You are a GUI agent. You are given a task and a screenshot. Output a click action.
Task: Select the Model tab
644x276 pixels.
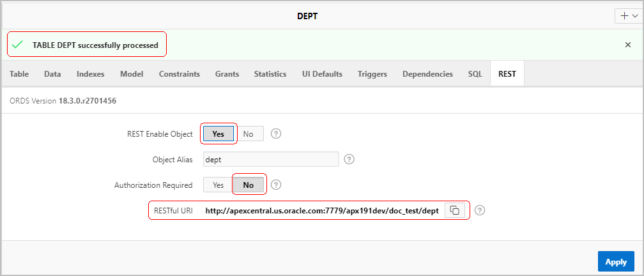point(132,74)
